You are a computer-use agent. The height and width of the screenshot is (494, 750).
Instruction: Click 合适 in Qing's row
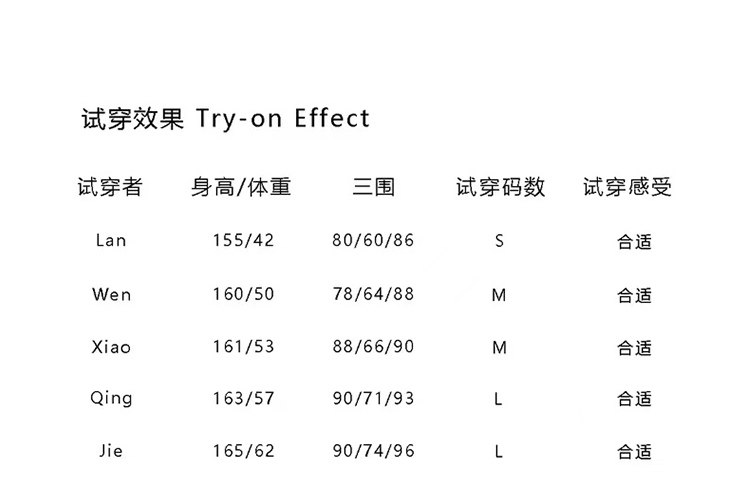pos(634,399)
